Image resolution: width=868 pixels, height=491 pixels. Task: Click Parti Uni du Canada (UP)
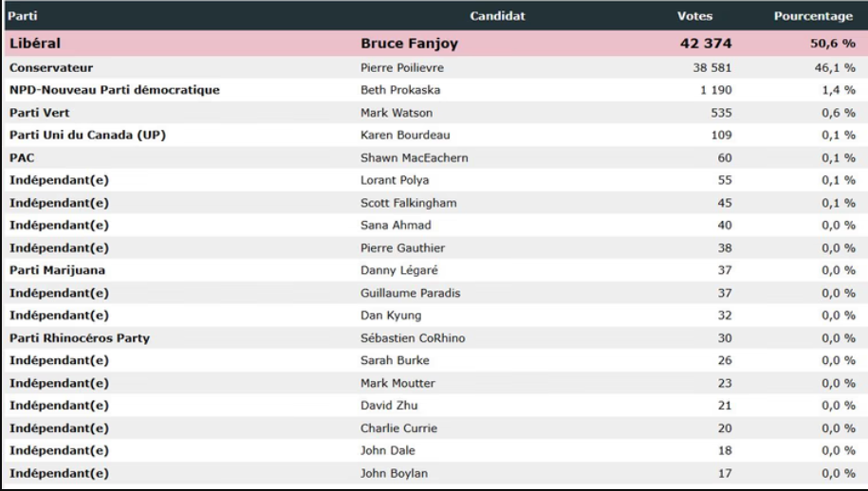[x=88, y=135]
